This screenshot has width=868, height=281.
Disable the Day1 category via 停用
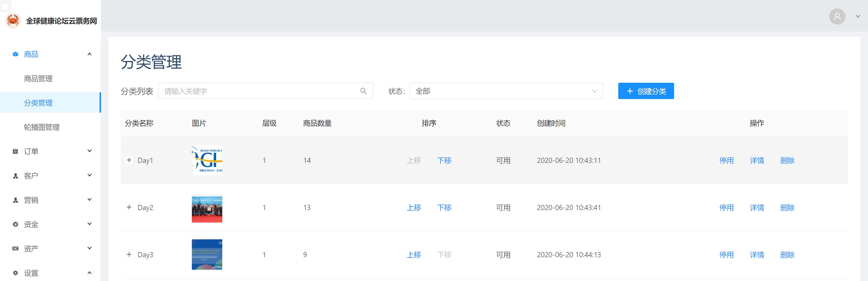pyautogui.click(x=726, y=160)
